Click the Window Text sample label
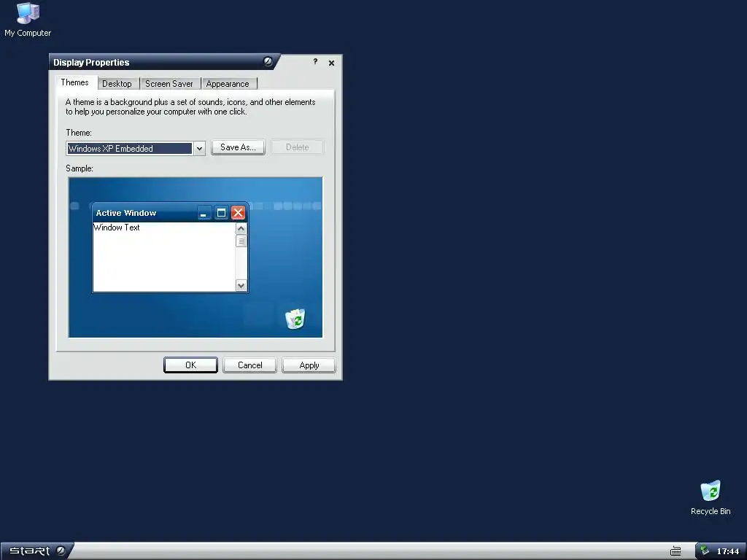Viewport: 747px width, 560px height. tap(117, 227)
